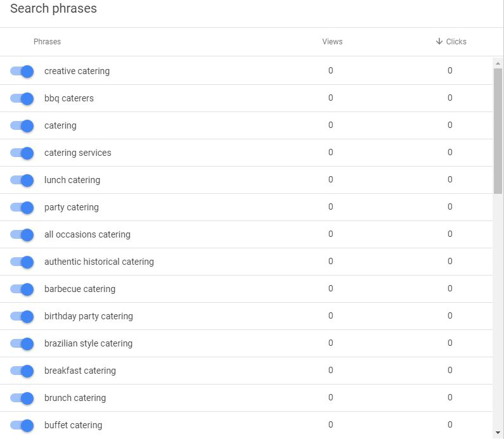Click the scrollbar down arrow
This screenshot has height=439, width=504.
pos(498,432)
